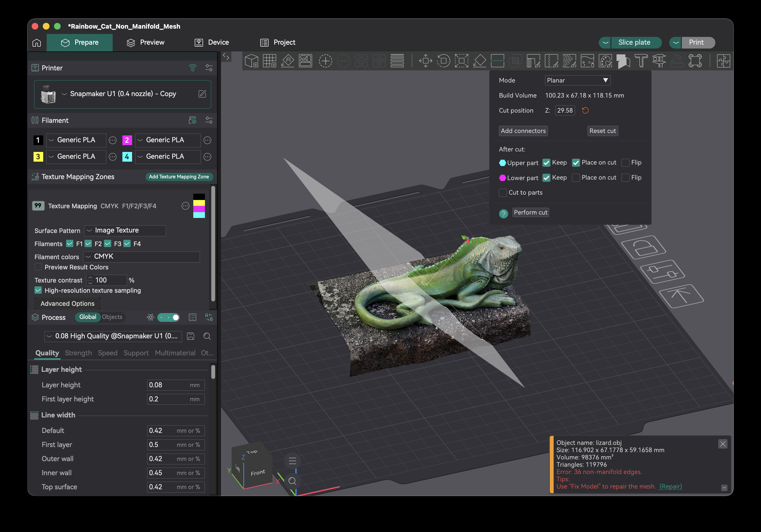
Task: Toggle High-resolution texture sampling
Action: 38,290
